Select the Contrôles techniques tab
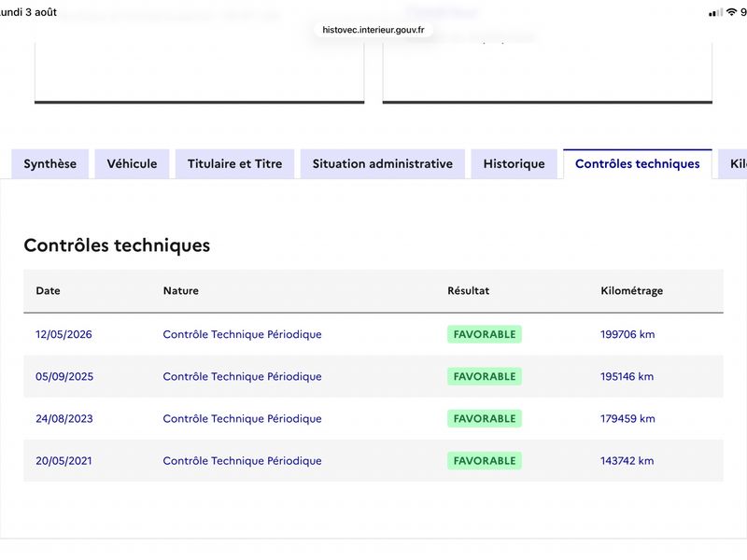Screen dimensions: 747x560 point(638,164)
